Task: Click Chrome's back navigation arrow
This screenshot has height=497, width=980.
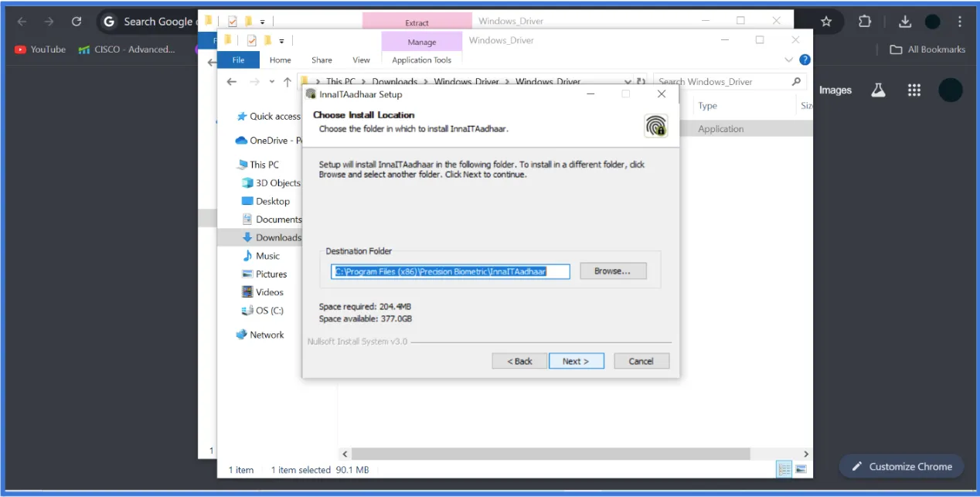Action: [22, 22]
